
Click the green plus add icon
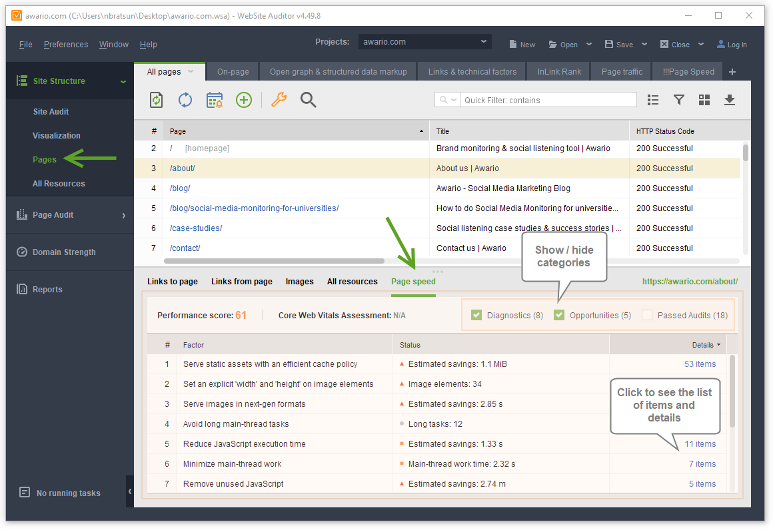coord(244,100)
